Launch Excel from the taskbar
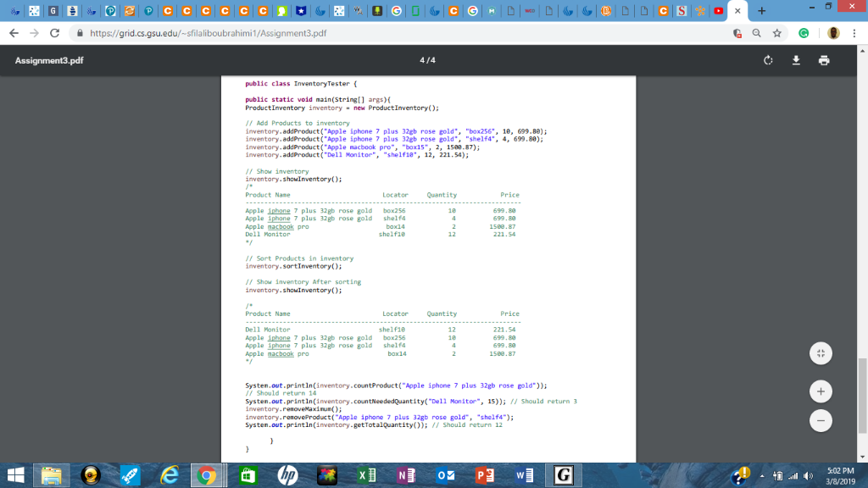Image resolution: width=868 pixels, height=488 pixels. 364,474
